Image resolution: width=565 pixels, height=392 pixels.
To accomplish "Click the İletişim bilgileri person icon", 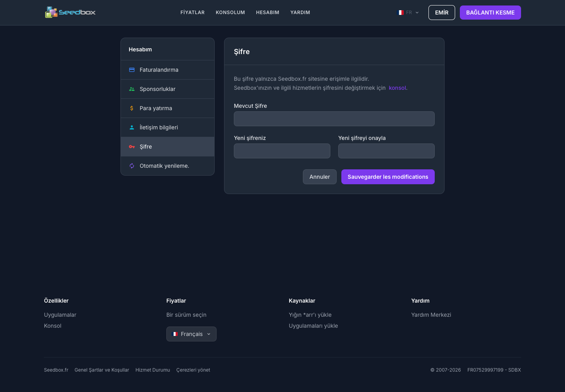I will (132, 127).
